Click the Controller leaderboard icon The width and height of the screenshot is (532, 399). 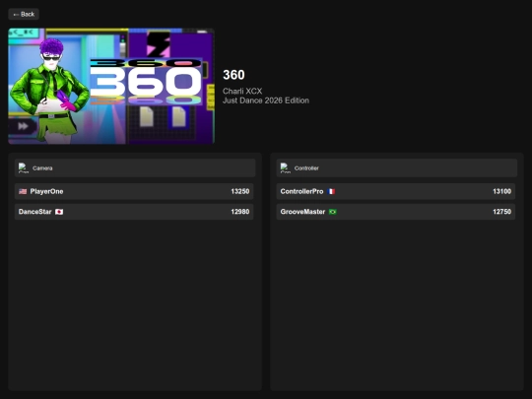point(286,167)
